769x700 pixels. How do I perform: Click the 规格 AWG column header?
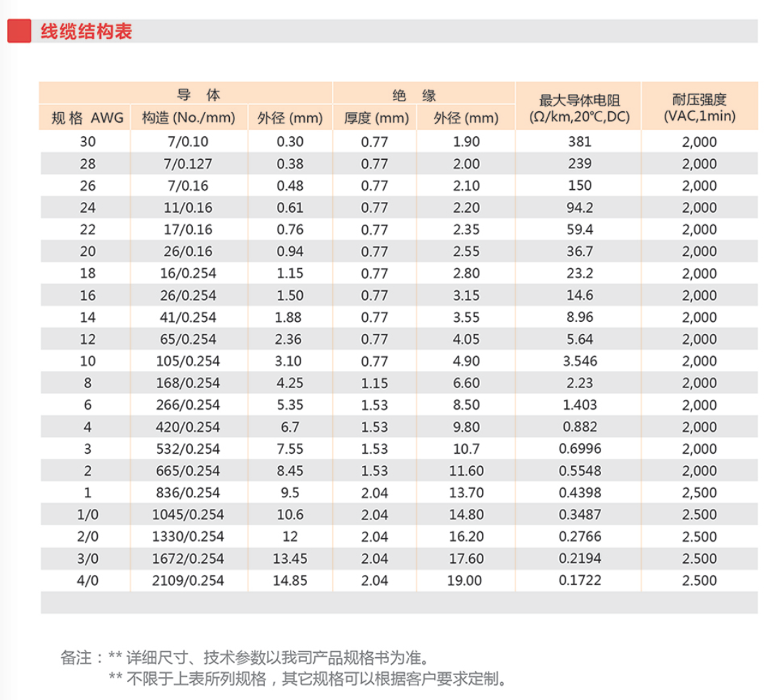click(88, 118)
